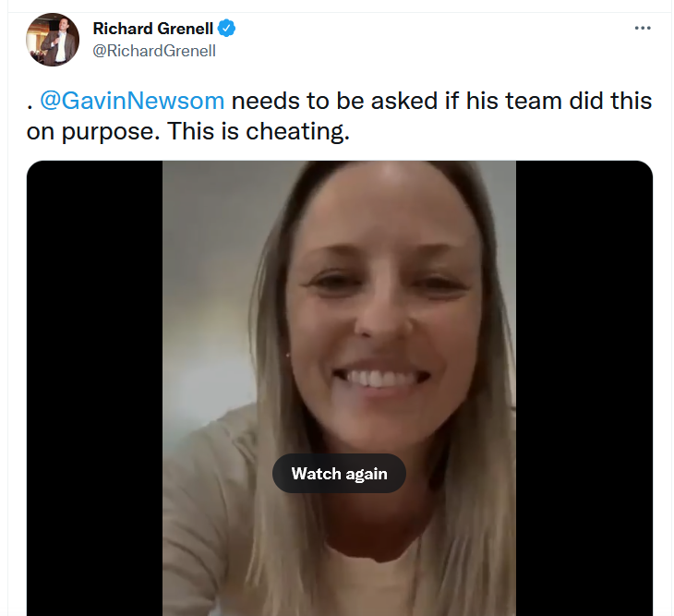Viewport: 674px width, 616px height.
Task: Click the bottom of the video player
Action: click(x=339, y=606)
